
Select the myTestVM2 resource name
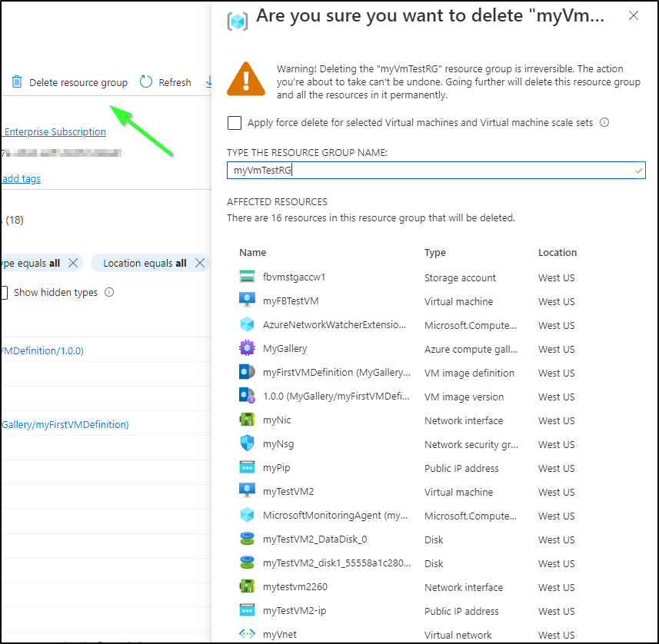pos(288,491)
